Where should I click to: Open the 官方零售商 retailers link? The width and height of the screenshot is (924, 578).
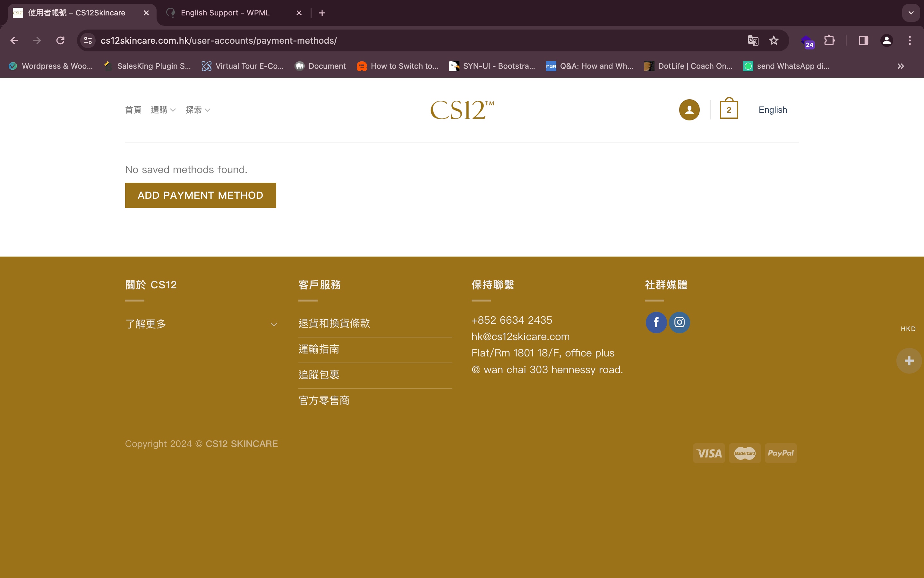click(324, 400)
